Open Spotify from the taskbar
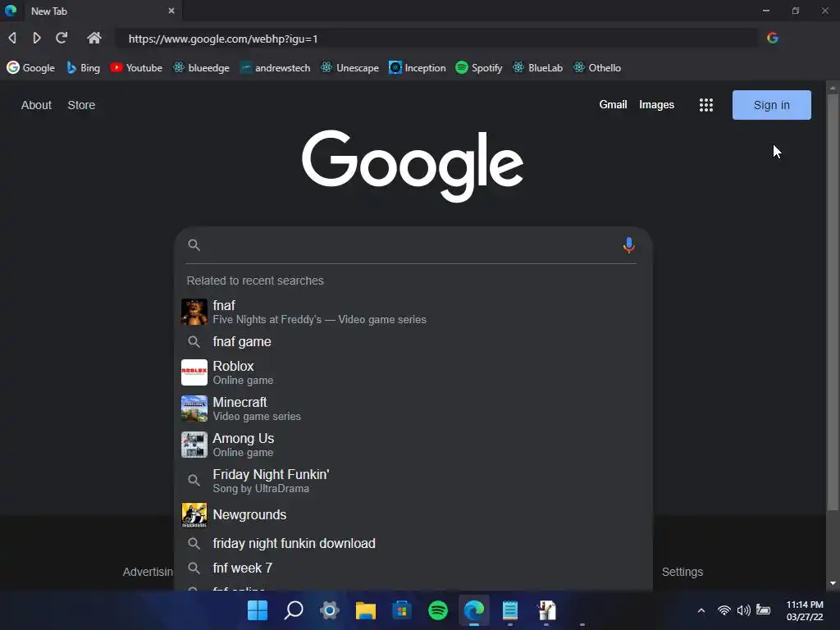This screenshot has height=630, width=840. pos(438,610)
